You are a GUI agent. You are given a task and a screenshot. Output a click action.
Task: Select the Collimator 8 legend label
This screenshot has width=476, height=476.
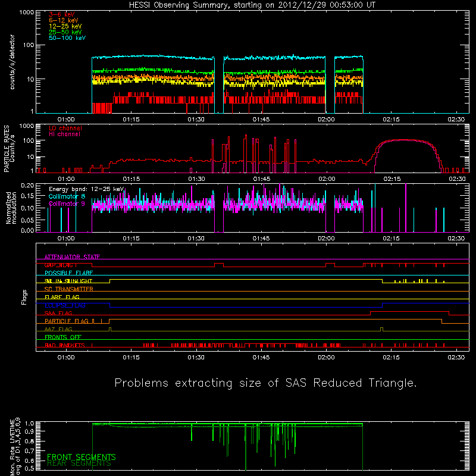coord(67,196)
